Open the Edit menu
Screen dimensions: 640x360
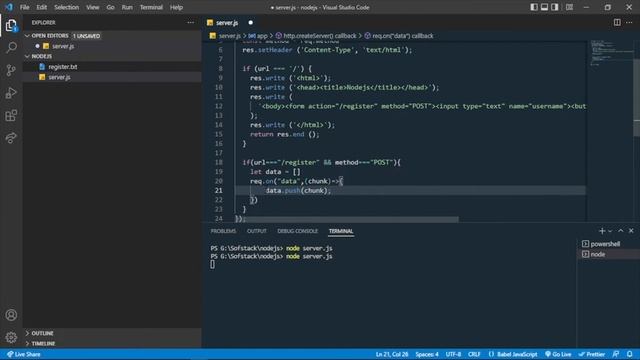(x=42, y=7)
